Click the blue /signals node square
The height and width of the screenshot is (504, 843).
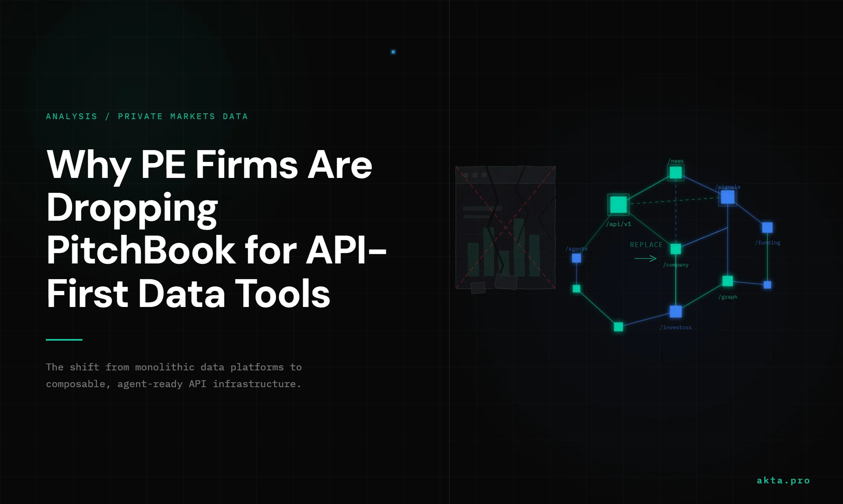[728, 197]
